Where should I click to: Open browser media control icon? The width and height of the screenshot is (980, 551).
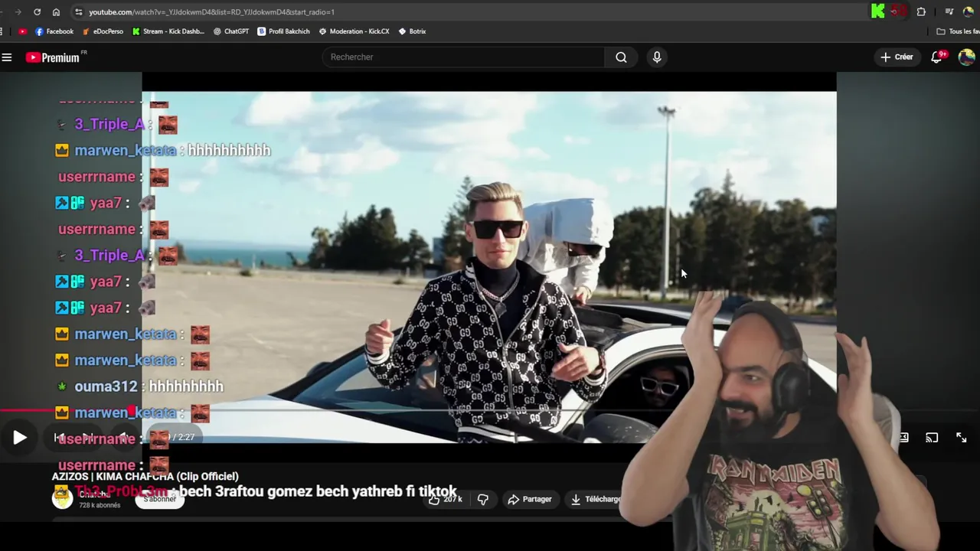pos(949,11)
